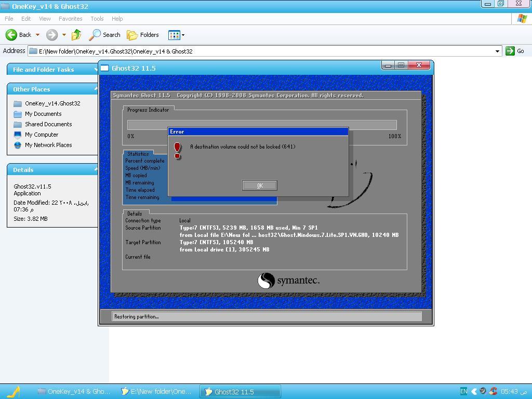Click the "Size: 3.82 MB" text
The height and width of the screenshot is (399, 532).
click(31, 219)
